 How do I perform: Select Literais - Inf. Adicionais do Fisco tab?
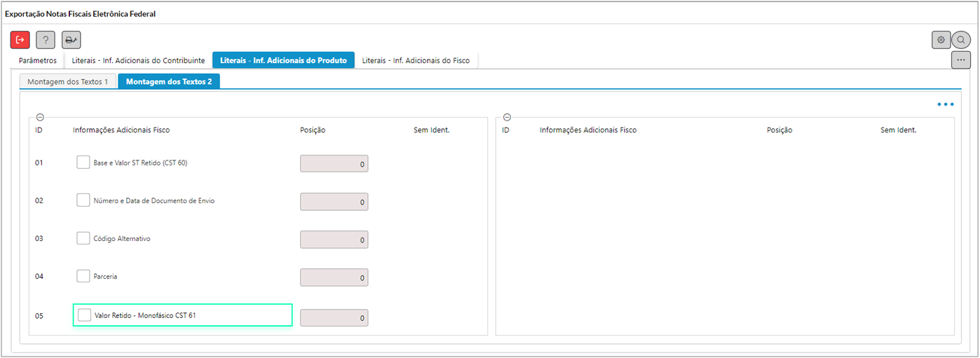(x=416, y=61)
